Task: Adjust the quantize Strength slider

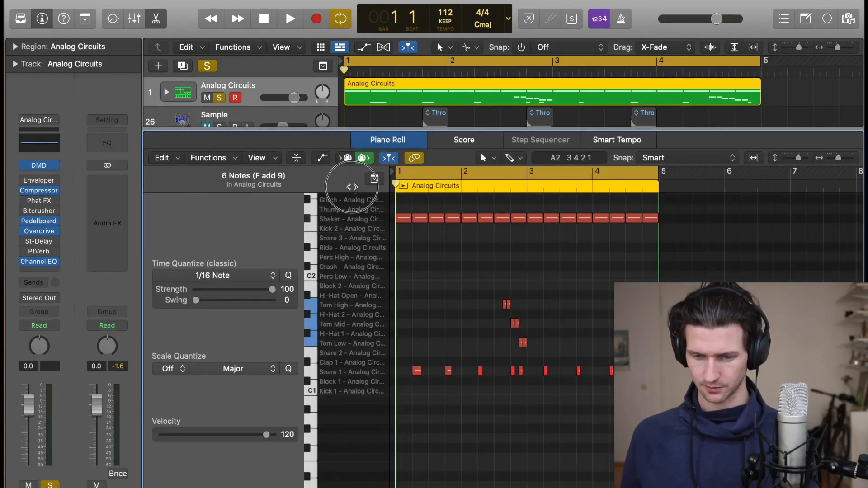Action: (272, 289)
